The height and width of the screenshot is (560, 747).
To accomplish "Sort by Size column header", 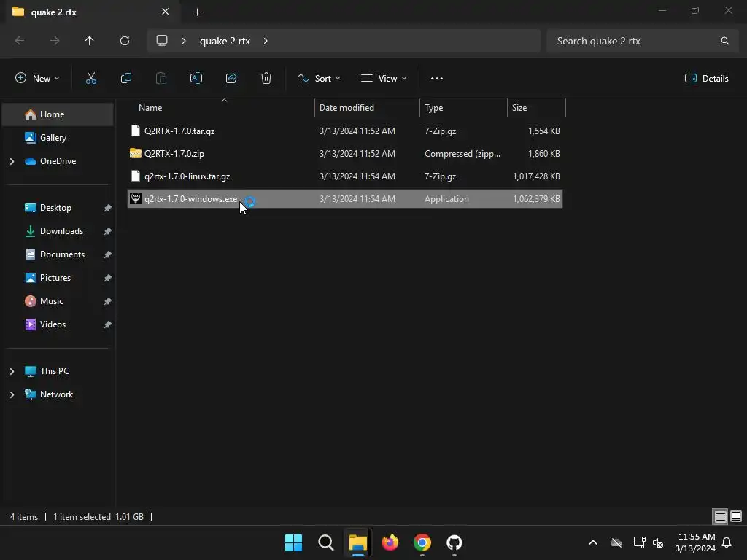I will pos(536,108).
